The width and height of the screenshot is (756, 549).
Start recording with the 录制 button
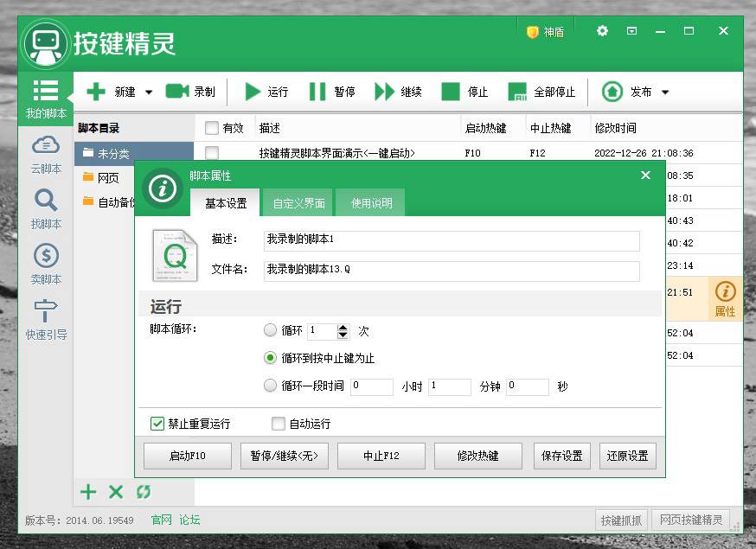click(x=190, y=92)
